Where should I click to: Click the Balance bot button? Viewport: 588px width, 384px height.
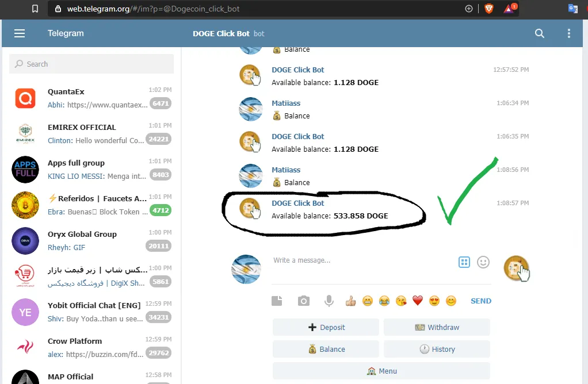click(326, 349)
